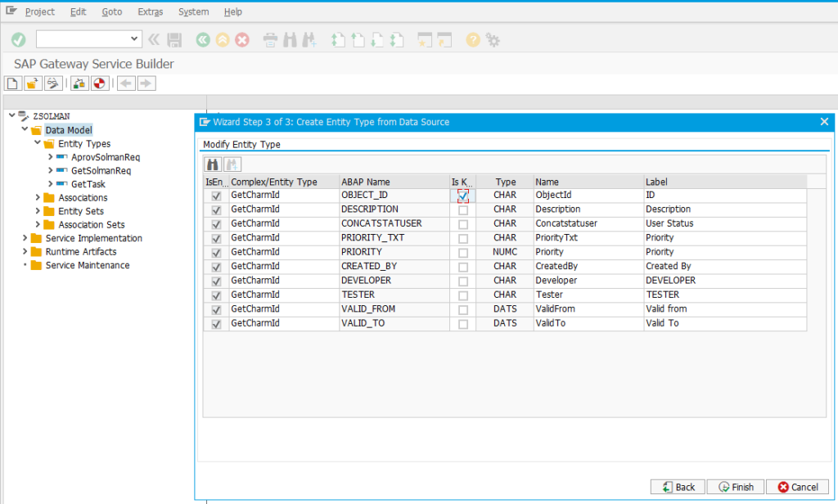838x504 pixels.
Task: Click the Print icon in the toolbar
Action: (270, 39)
